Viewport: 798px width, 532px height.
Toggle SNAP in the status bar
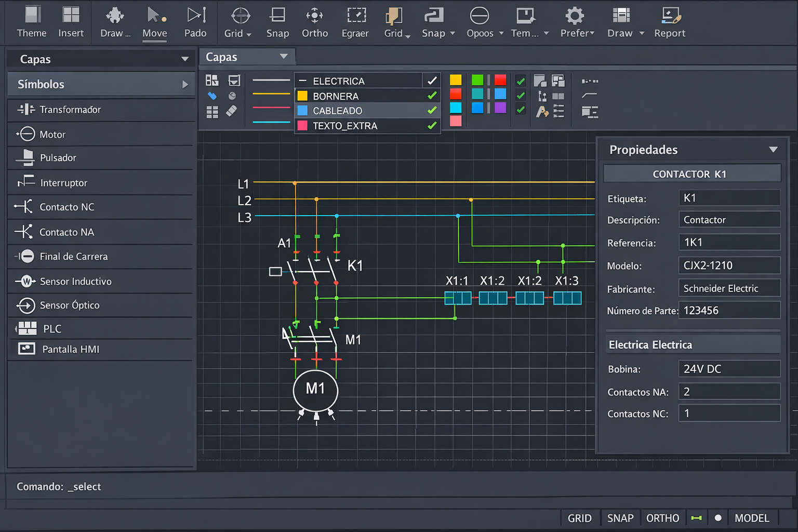[620, 518]
